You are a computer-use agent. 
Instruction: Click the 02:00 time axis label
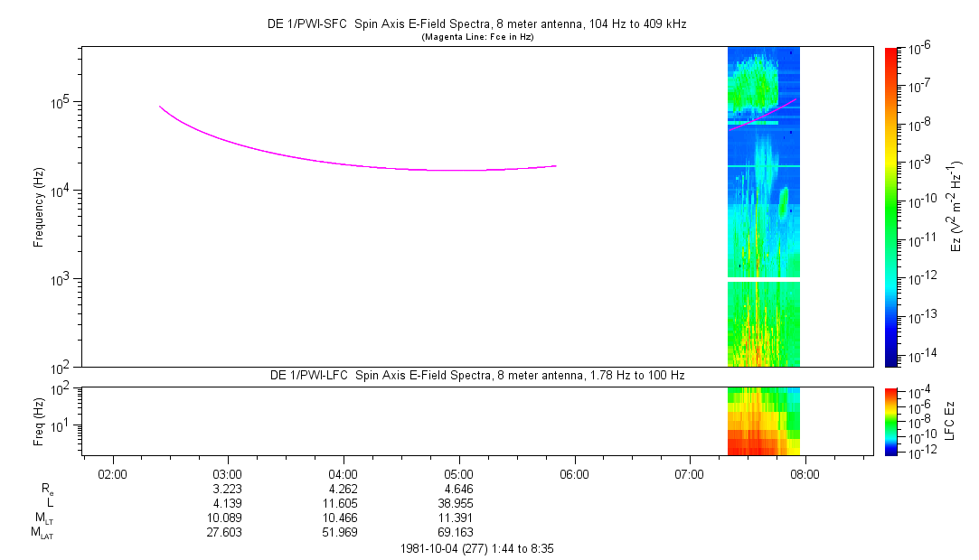coord(112,472)
